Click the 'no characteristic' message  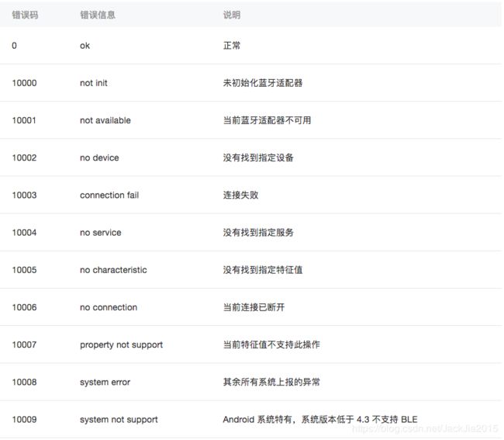pyautogui.click(x=113, y=269)
